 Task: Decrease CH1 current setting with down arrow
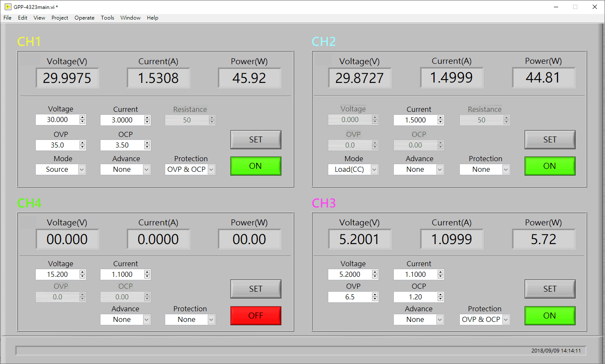click(147, 122)
